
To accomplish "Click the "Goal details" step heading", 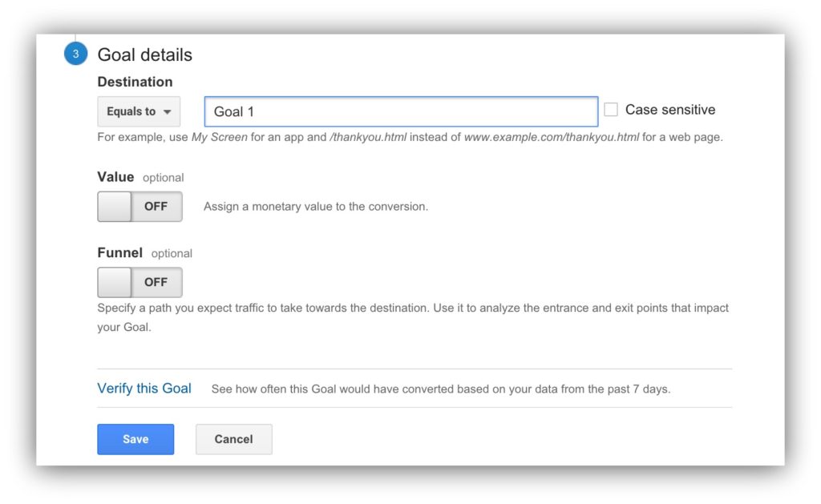I will tap(145, 55).
